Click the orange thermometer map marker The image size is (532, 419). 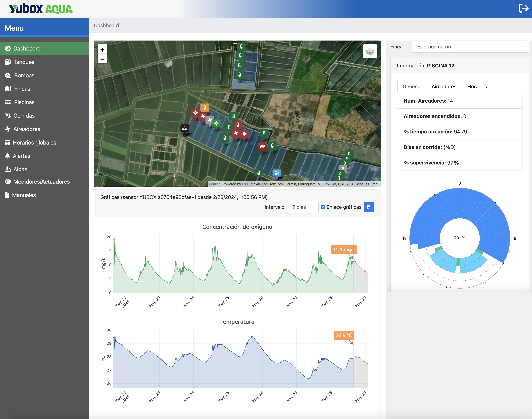(205, 108)
